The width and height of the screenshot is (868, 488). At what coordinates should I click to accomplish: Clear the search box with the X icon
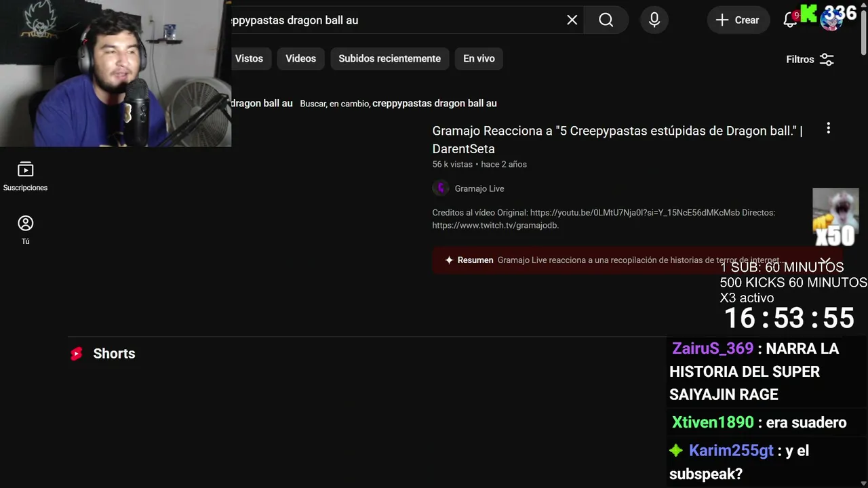click(572, 20)
